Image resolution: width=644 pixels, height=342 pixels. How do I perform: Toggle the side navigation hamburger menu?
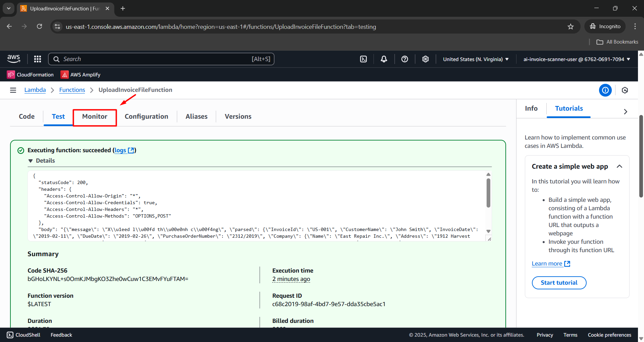coord(13,90)
